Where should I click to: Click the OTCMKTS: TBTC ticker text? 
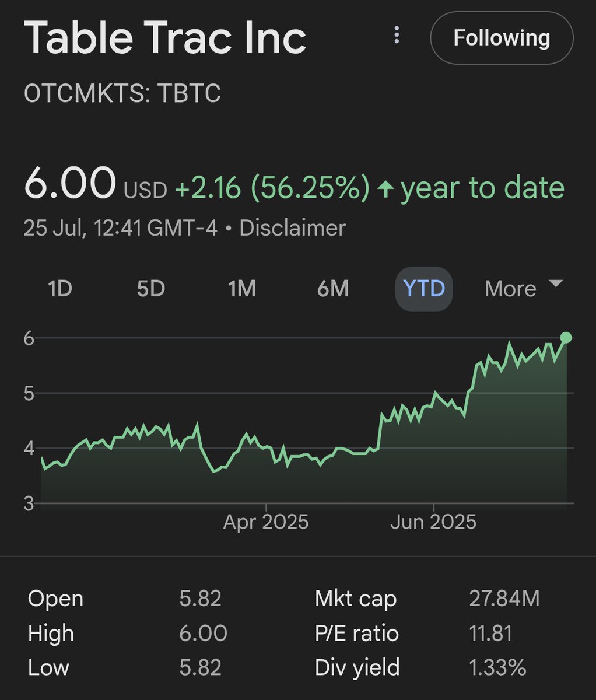pos(122,94)
